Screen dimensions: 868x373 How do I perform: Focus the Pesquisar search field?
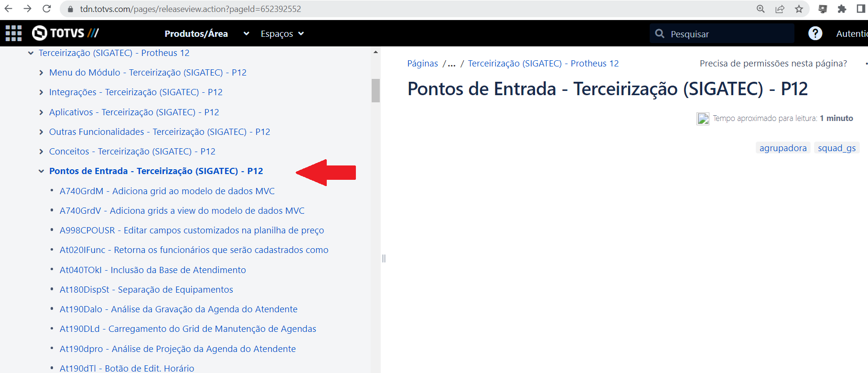coord(722,33)
